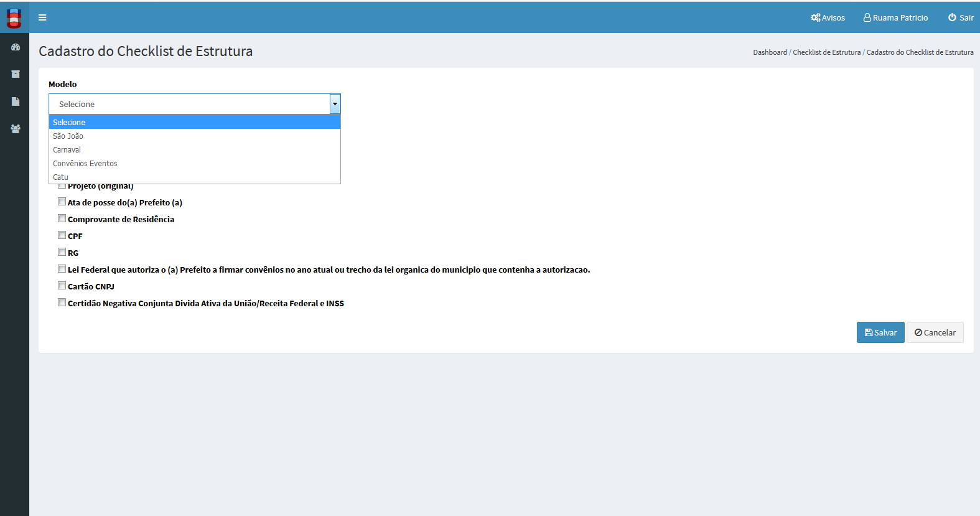Select Catu model option
The width and height of the screenshot is (980, 516).
[195, 177]
